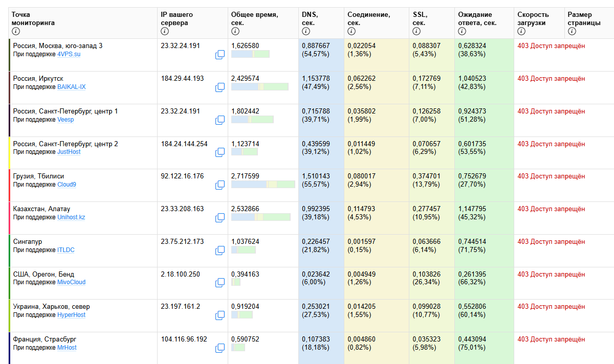This screenshot has width=614, height=364.
Task: Copy IP address for Тбилиси row
Action: (220, 185)
